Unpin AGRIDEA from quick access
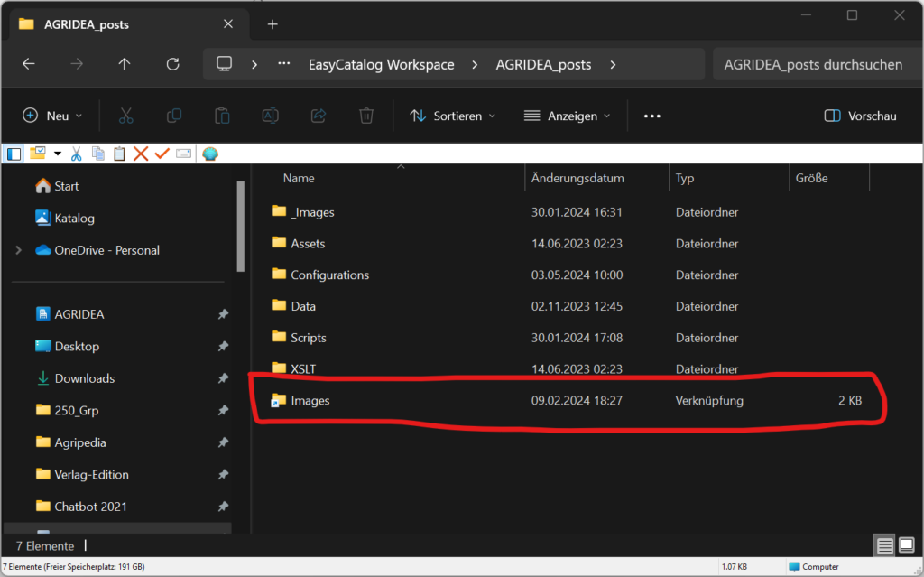The image size is (924, 577). (x=223, y=314)
